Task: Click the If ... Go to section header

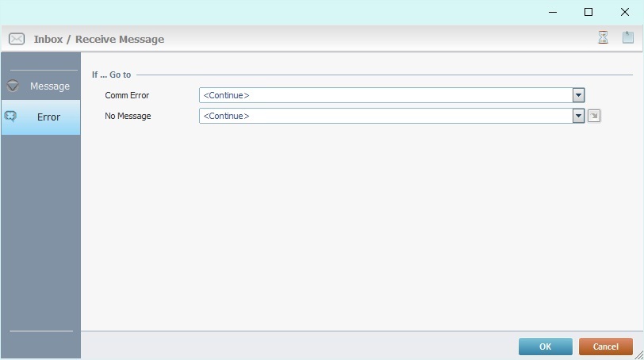Action: coord(111,75)
